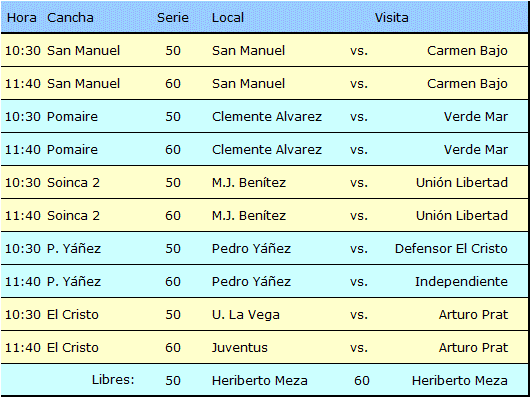Click the Libres: label

113,380
